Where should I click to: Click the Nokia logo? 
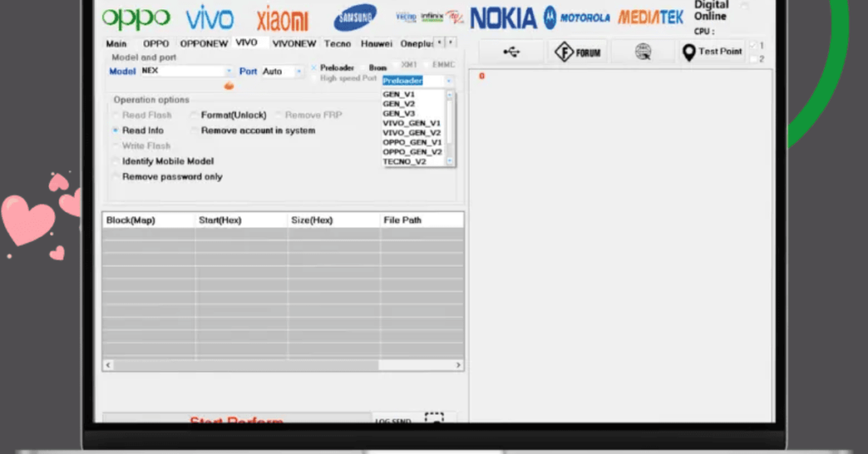pyautogui.click(x=504, y=19)
